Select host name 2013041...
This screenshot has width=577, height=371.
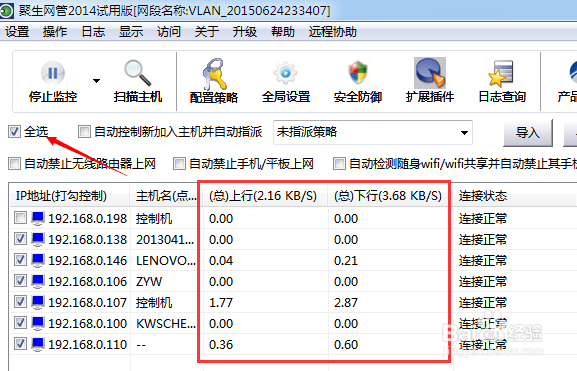165,240
